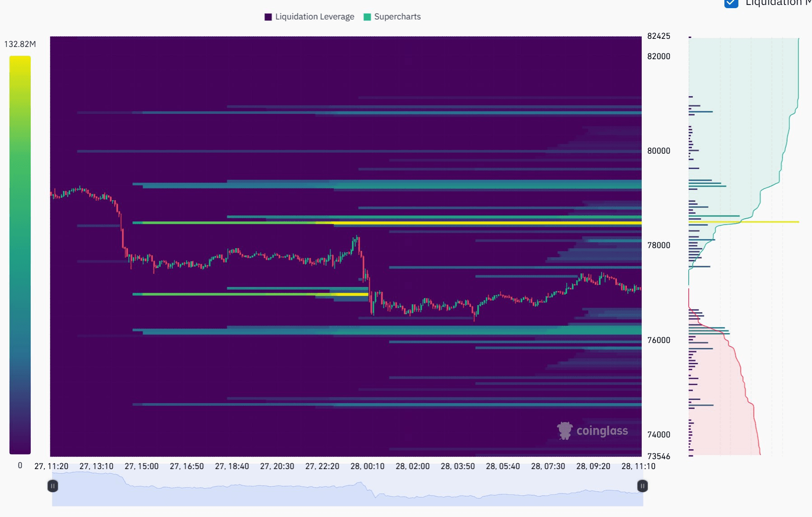Click the 28, 00:10 timestamp on time axis

tap(368, 466)
